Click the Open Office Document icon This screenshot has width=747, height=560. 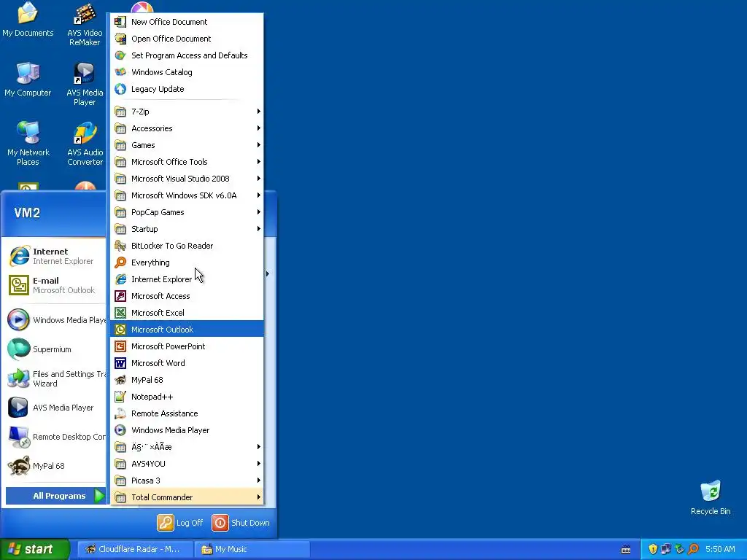tap(120, 38)
